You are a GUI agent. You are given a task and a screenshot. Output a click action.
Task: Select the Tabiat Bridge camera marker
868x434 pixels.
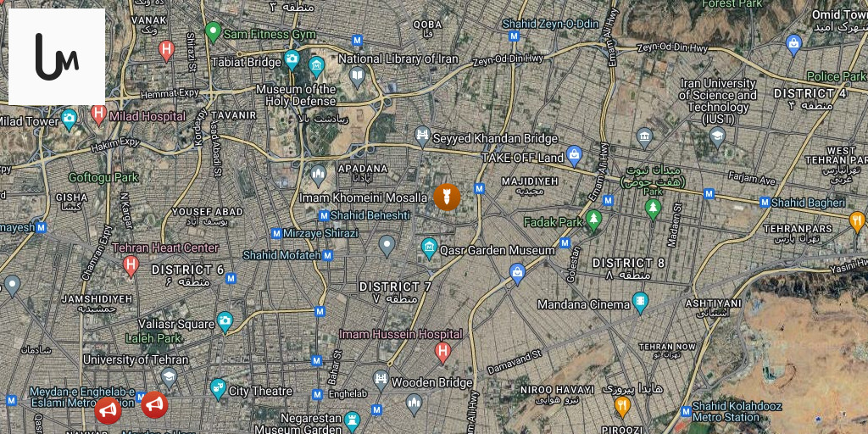pos(292,60)
